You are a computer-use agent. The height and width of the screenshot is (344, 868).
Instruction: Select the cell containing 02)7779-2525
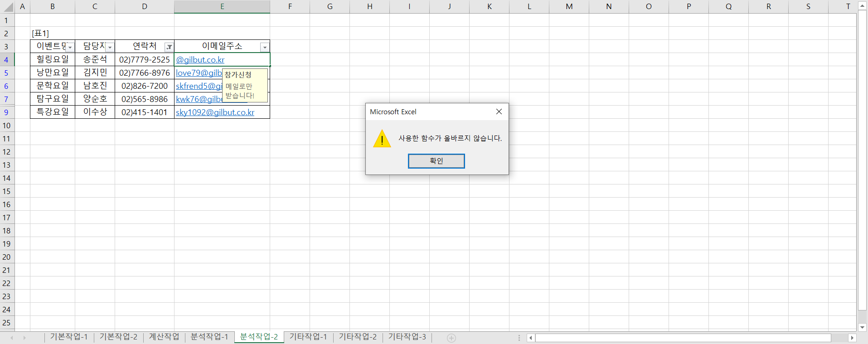tap(144, 60)
